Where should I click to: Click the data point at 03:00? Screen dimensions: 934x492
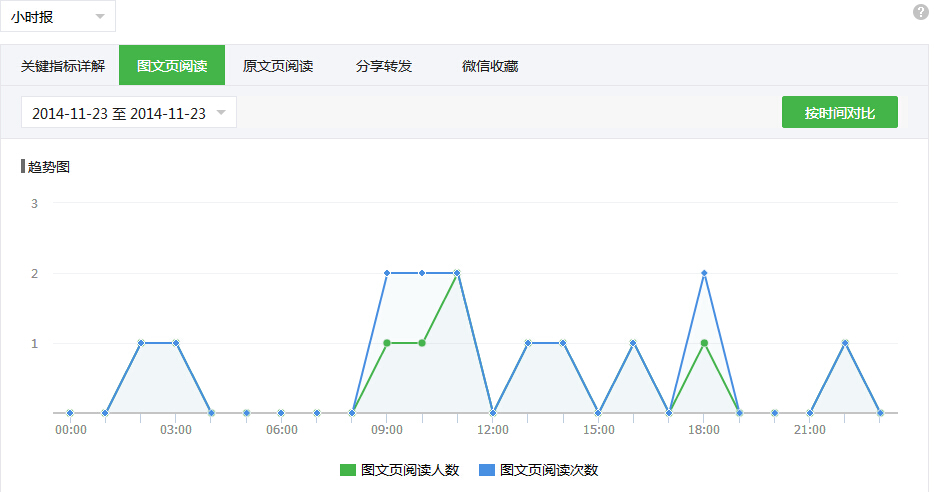coord(176,343)
